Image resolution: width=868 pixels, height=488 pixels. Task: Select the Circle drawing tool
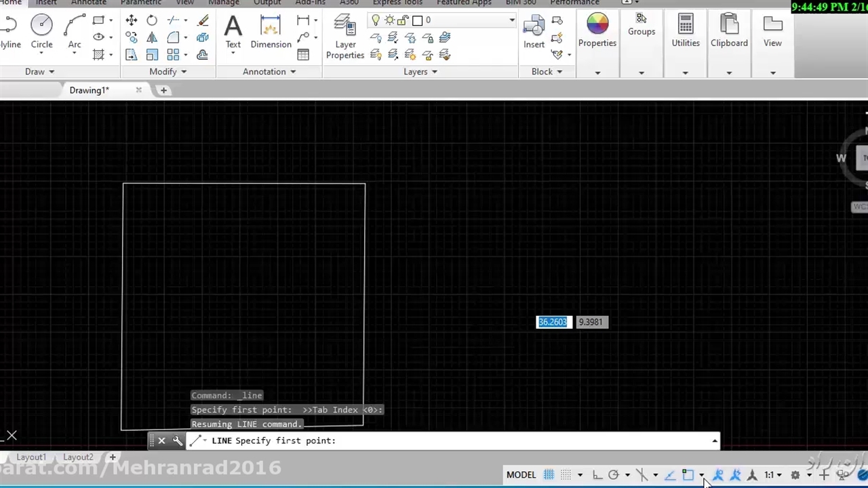click(x=41, y=31)
